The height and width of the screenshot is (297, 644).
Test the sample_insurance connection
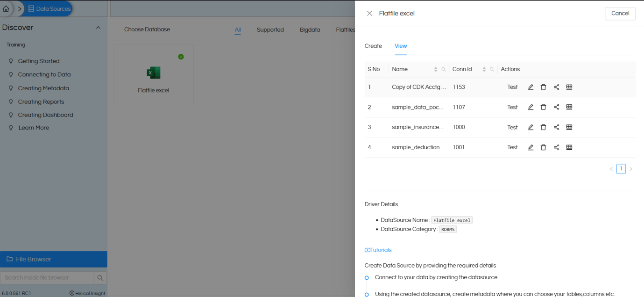point(512,127)
